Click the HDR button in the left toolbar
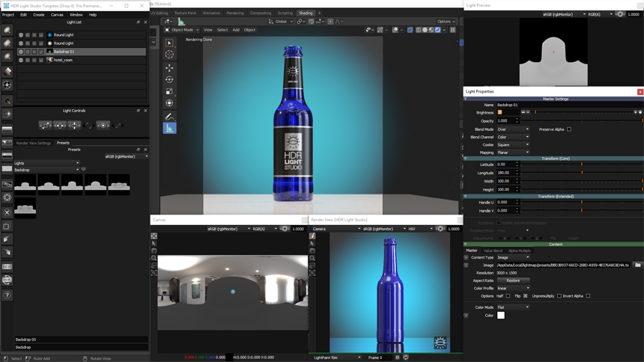Viewport: 644px width, 362px height. click(x=7, y=267)
